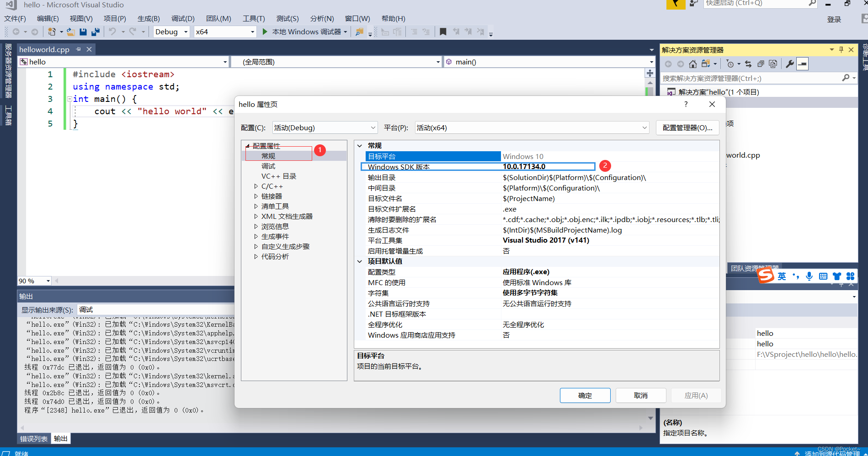Click the Redo arrow icon
868x456 pixels.
click(x=133, y=32)
